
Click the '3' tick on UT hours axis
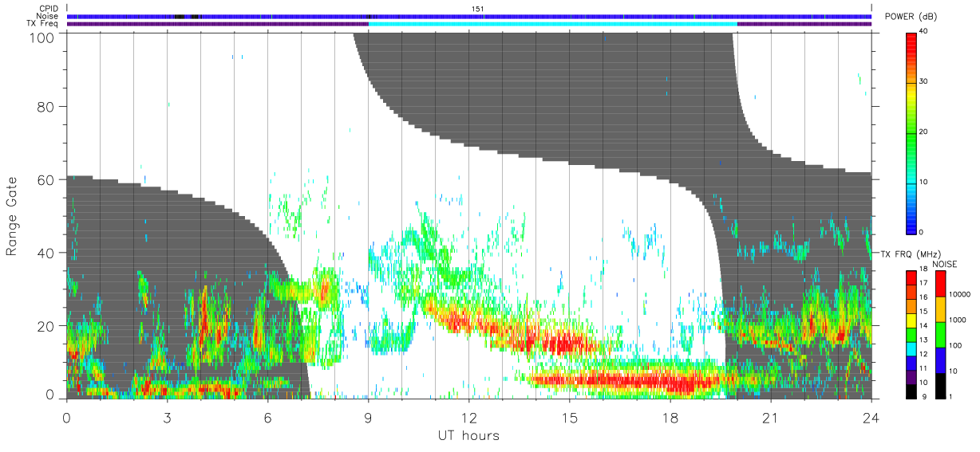pyautogui.click(x=167, y=417)
